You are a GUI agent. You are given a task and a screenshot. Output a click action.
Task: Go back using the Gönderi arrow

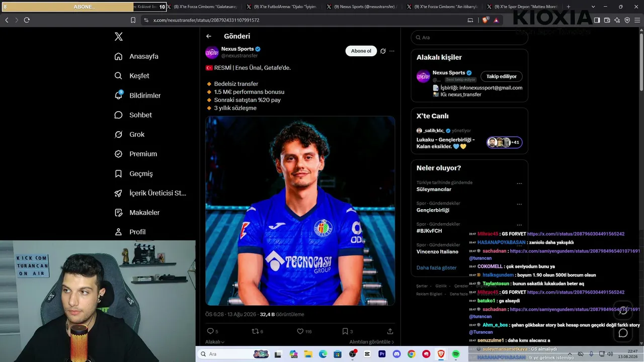[209, 36]
